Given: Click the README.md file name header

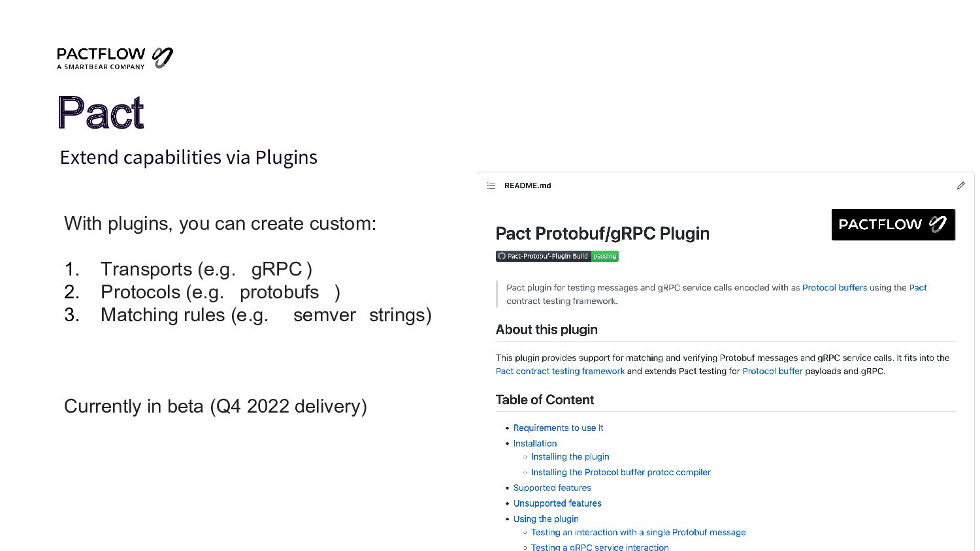Looking at the screenshot, I should [x=528, y=186].
